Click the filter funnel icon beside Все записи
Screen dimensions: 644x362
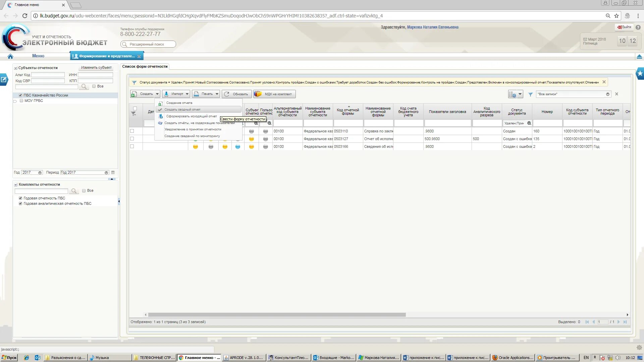tap(530, 95)
